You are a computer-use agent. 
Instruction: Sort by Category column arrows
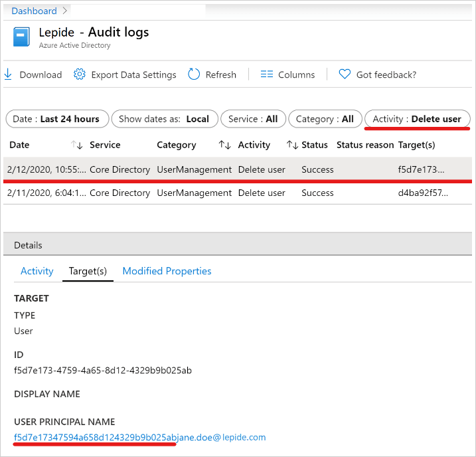(x=224, y=145)
